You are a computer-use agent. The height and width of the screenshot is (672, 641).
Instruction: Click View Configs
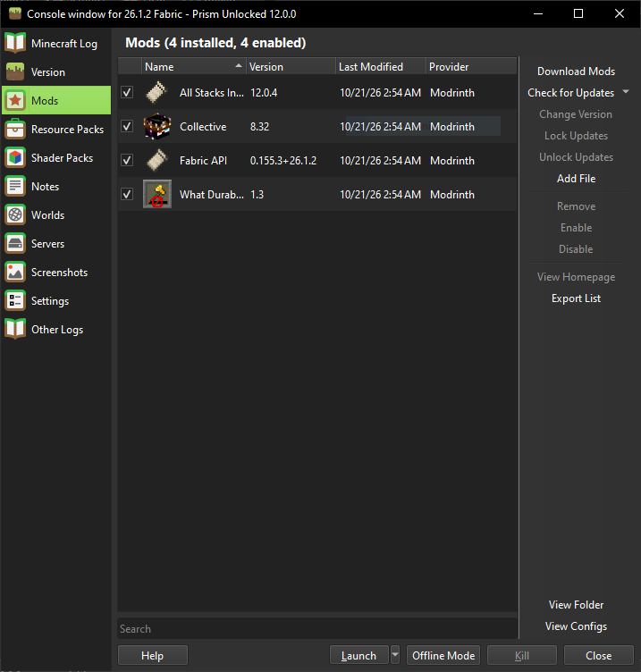pos(576,626)
